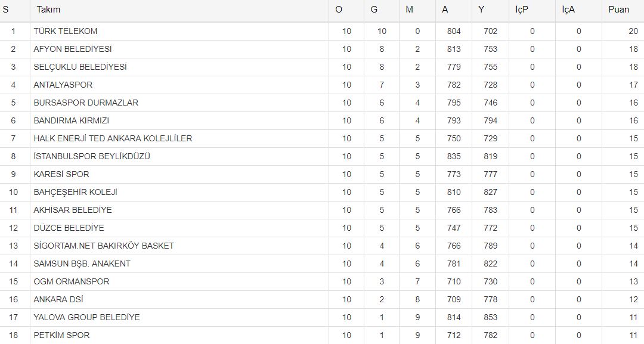
Task: Click SELÇUKLU BELEDİYESİ in the standings
Action: [x=80, y=67]
